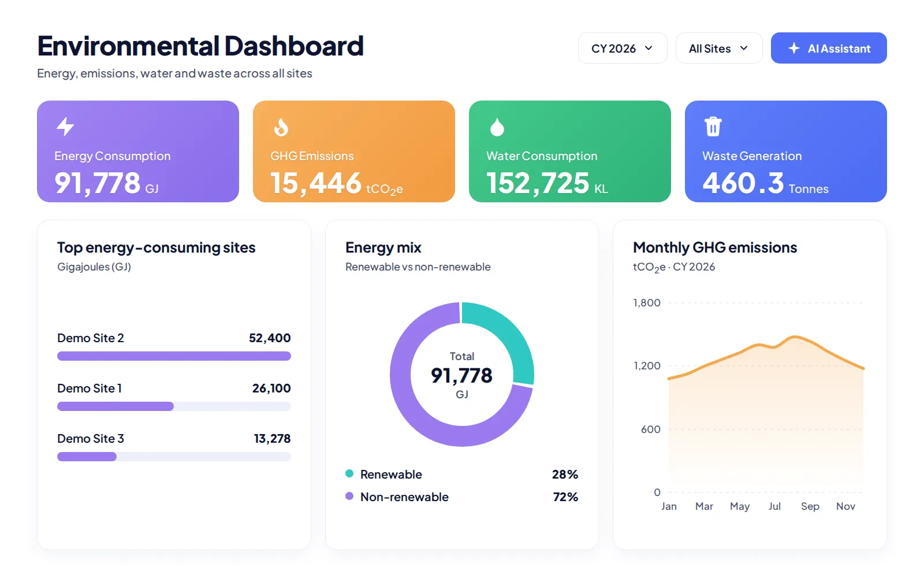Click the Demo Site 2 progress bar
This screenshot has width=924, height=578.
coord(174,356)
